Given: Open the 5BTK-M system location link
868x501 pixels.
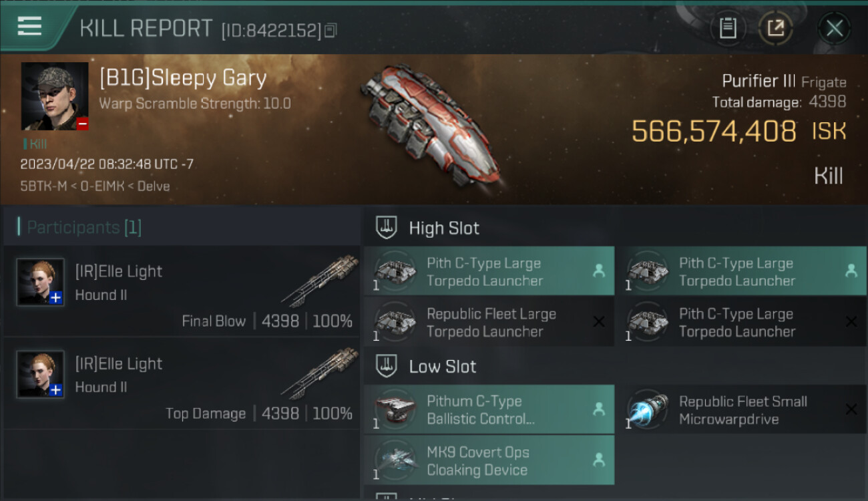Looking at the screenshot, I should tap(43, 186).
